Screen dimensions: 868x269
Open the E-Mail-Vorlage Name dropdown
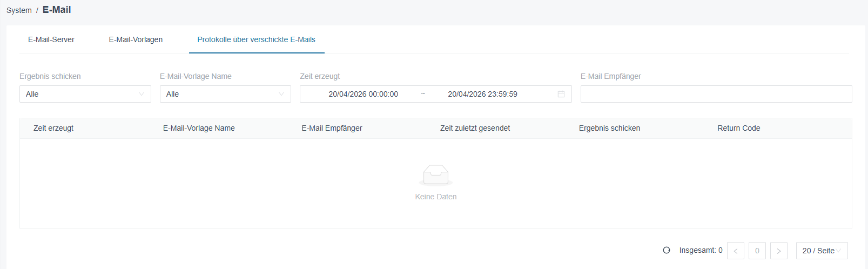pos(225,94)
